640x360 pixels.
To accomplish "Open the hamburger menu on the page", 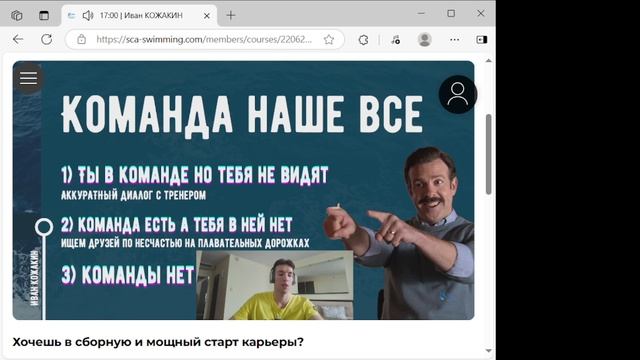I will 28,78.
